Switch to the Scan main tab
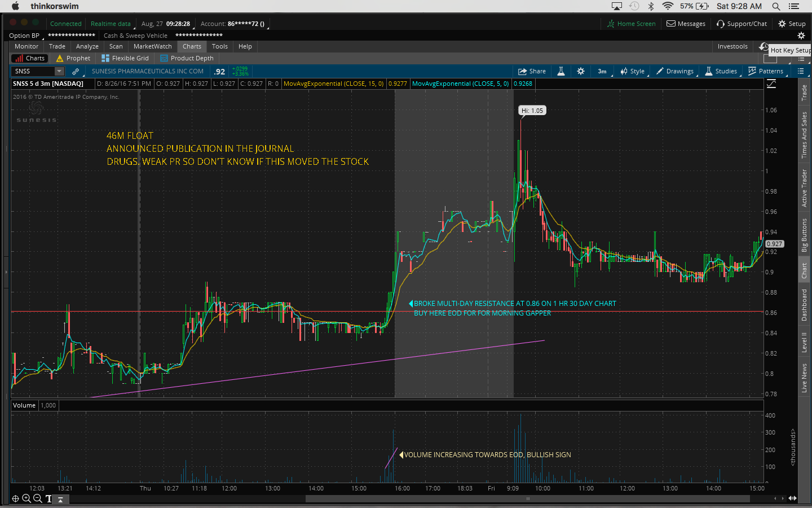812x508 pixels. tap(116, 46)
